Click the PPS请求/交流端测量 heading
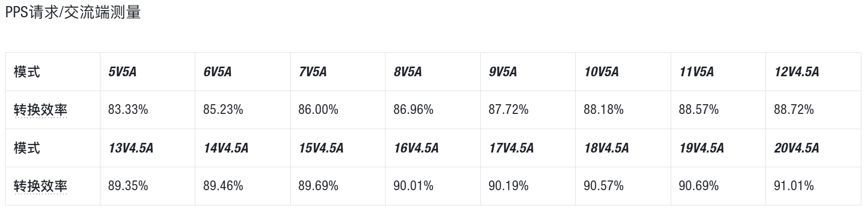Screen dimensions: 868x211 (x=73, y=12)
